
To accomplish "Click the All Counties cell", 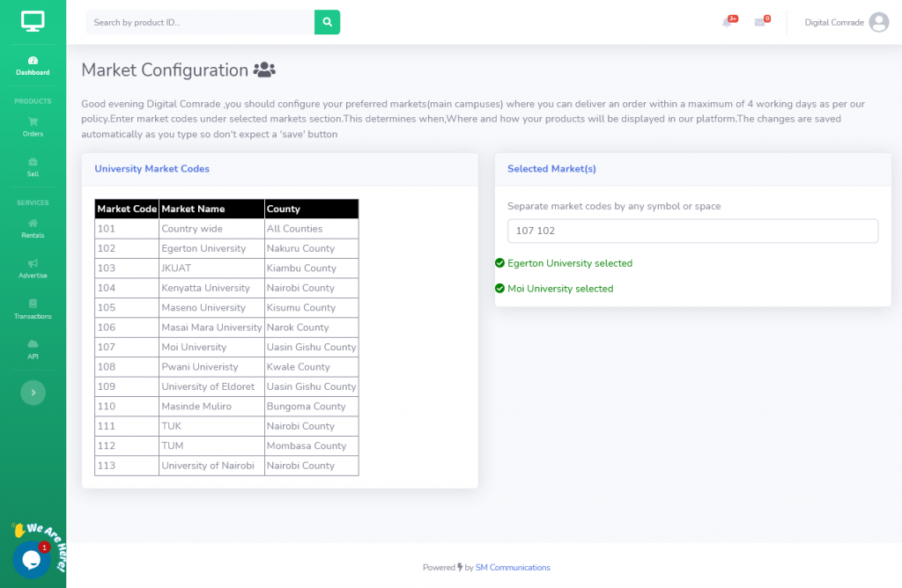I will (x=312, y=229).
